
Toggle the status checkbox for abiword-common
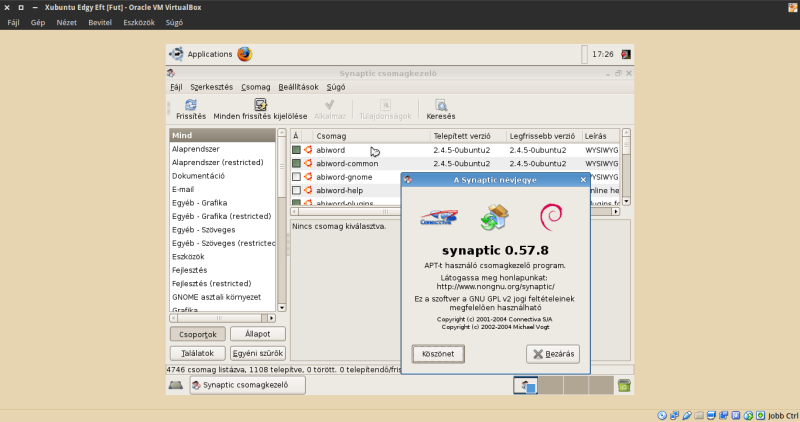click(296, 163)
